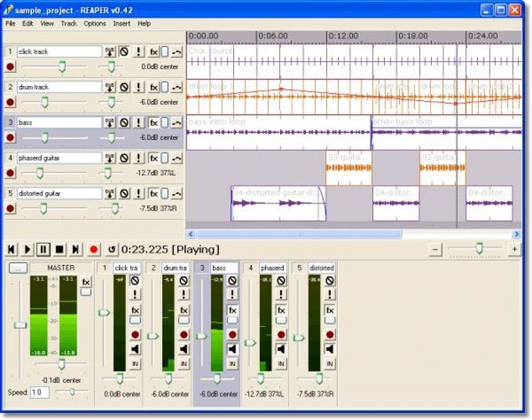The height and width of the screenshot is (420, 532).
Task: Arm the bass track record button
Action: (x=10, y=138)
